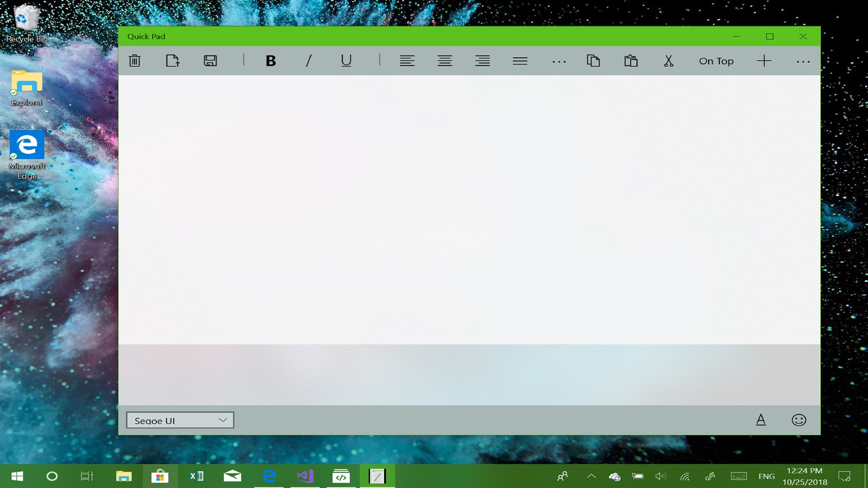This screenshot has width=868, height=488.
Task: Open emoji picker smiley icon
Action: [x=799, y=420]
